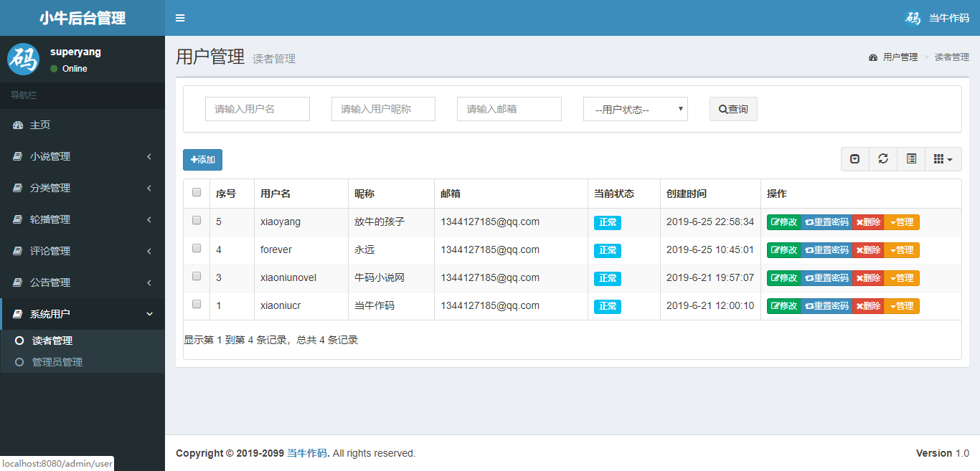Check the checkbox for xiaoniunovel row
Image resolution: width=980 pixels, height=471 pixels.
(197, 276)
